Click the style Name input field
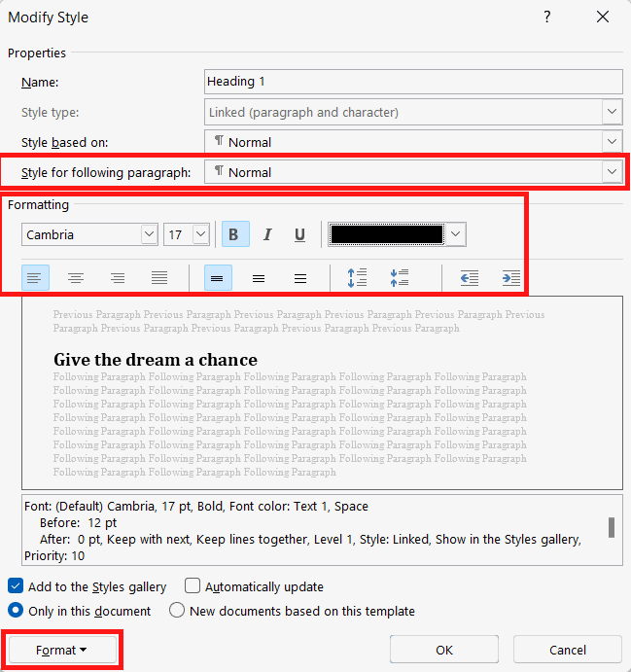 point(413,82)
